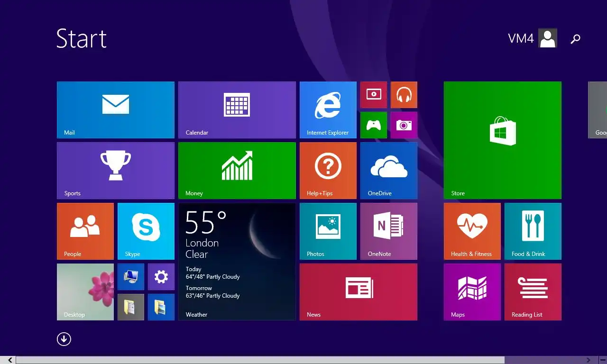Click the horizontal scrollbar thumb
Screen dimensions: 607x364
[x=260, y=360]
